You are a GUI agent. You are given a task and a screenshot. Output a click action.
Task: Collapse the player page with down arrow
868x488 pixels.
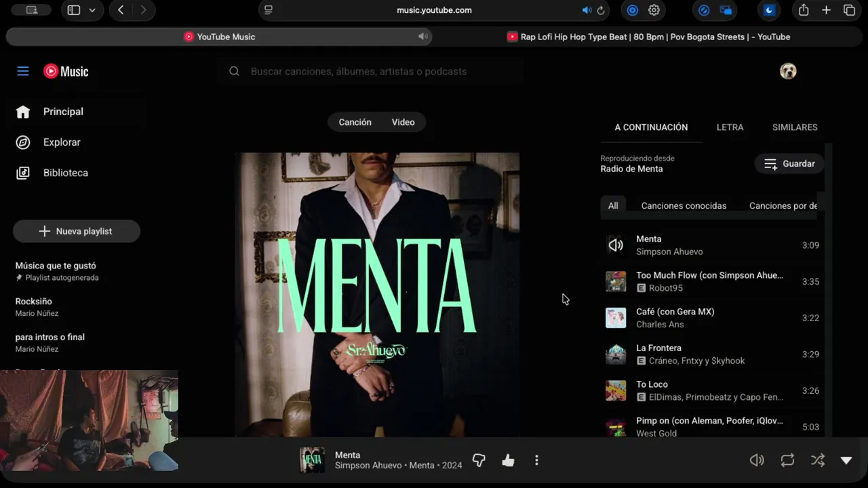(846, 460)
